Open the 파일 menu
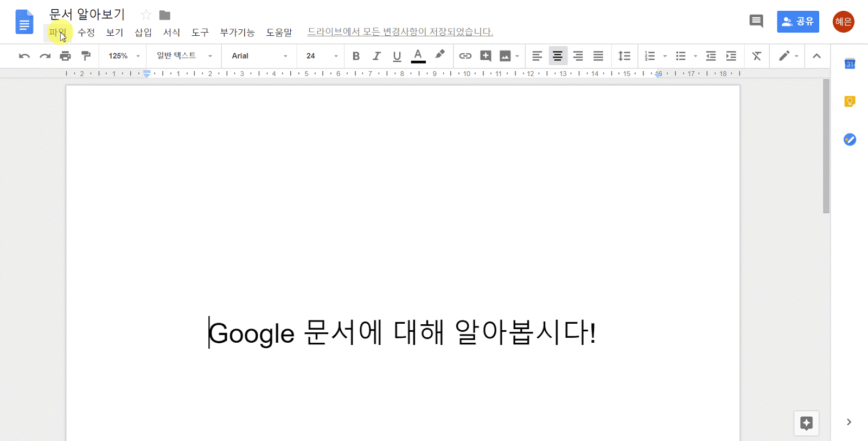 [57, 33]
